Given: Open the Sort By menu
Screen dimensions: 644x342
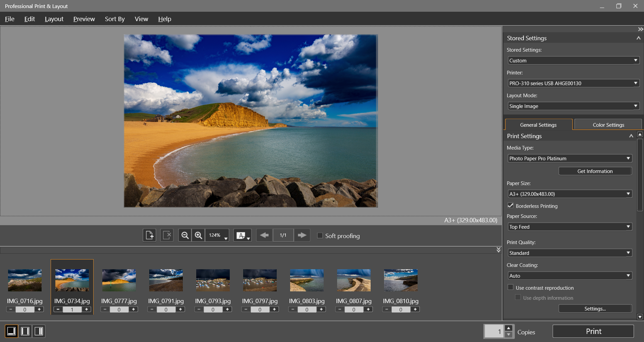Looking at the screenshot, I should pos(115,19).
